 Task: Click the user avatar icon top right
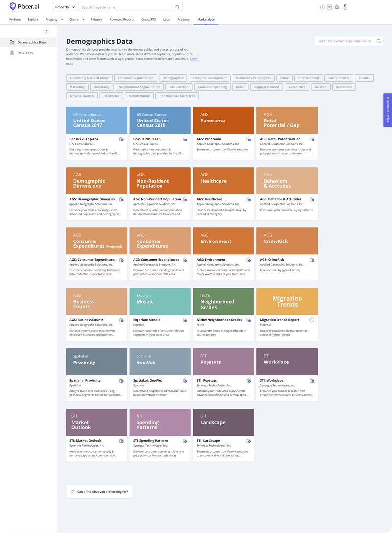346,7
